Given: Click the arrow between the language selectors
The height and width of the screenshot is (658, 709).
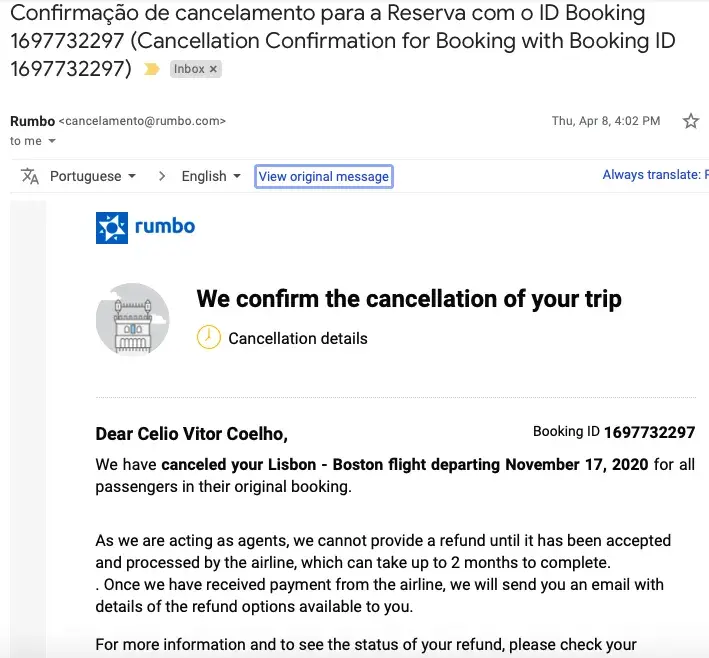Looking at the screenshot, I should coord(162,176).
